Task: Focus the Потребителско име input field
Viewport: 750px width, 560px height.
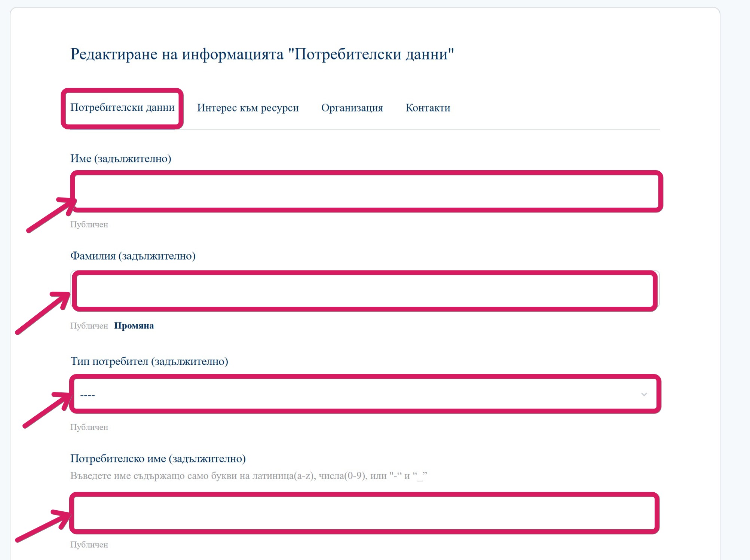Action: [x=365, y=513]
